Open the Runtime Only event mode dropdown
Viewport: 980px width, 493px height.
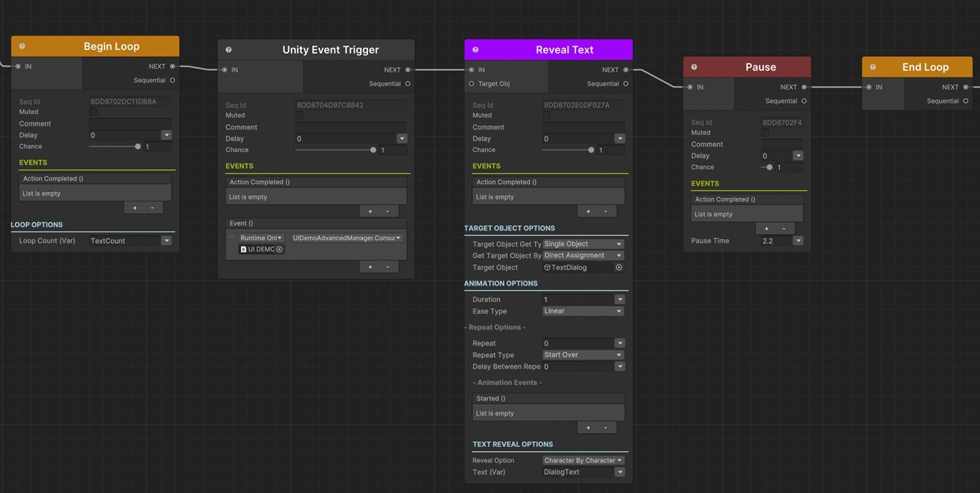261,238
